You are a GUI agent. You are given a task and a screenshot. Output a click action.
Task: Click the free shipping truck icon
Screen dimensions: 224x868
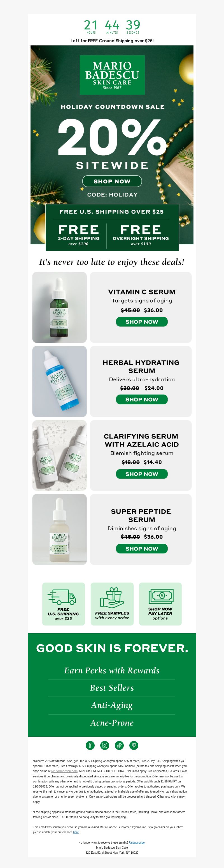point(62,597)
